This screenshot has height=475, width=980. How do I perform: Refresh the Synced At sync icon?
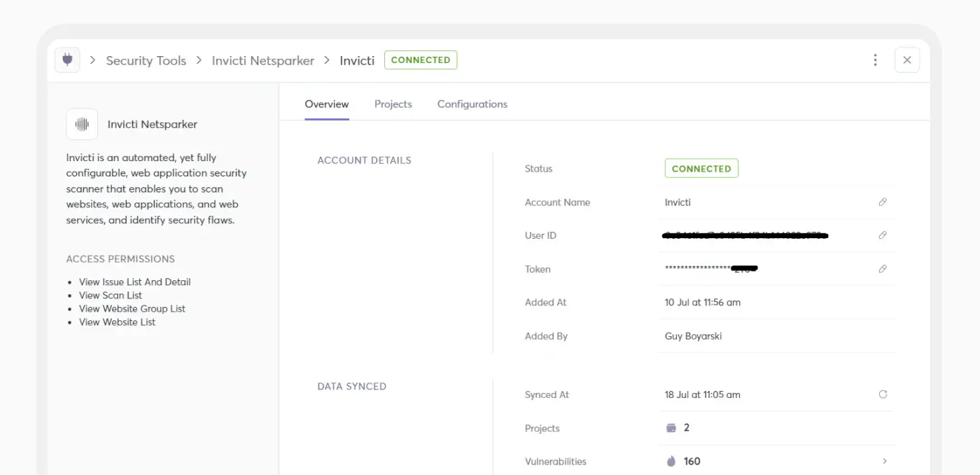pos(883,394)
